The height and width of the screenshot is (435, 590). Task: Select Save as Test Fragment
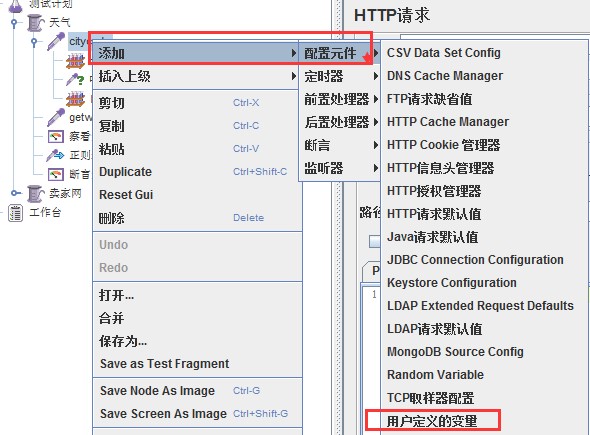[x=197, y=364]
